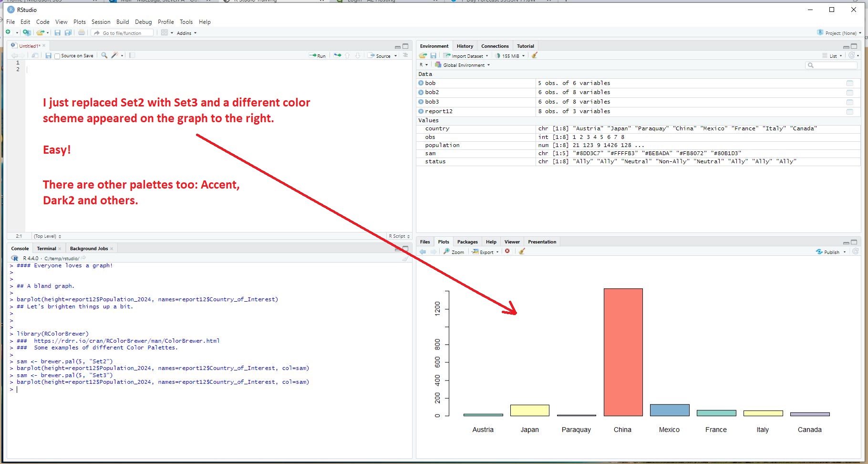Switch to the Packages tab
The image size is (868, 464).
(x=467, y=242)
